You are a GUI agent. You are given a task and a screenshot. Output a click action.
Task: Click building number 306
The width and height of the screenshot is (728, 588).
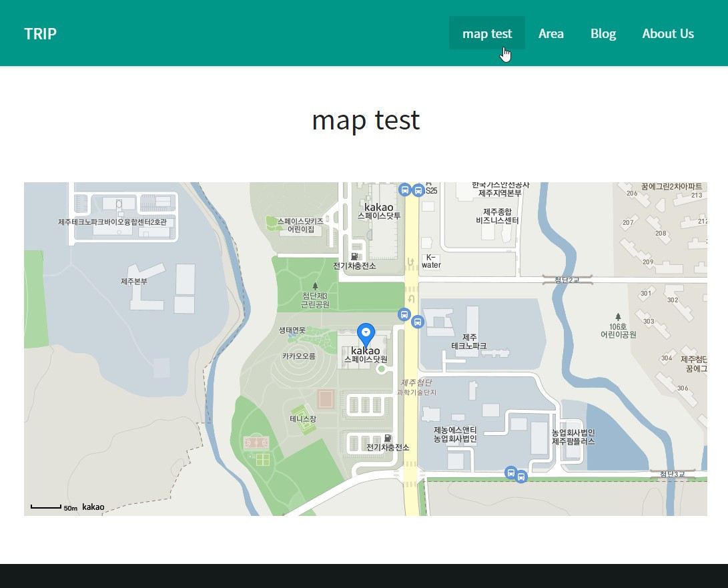click(683, 388)
